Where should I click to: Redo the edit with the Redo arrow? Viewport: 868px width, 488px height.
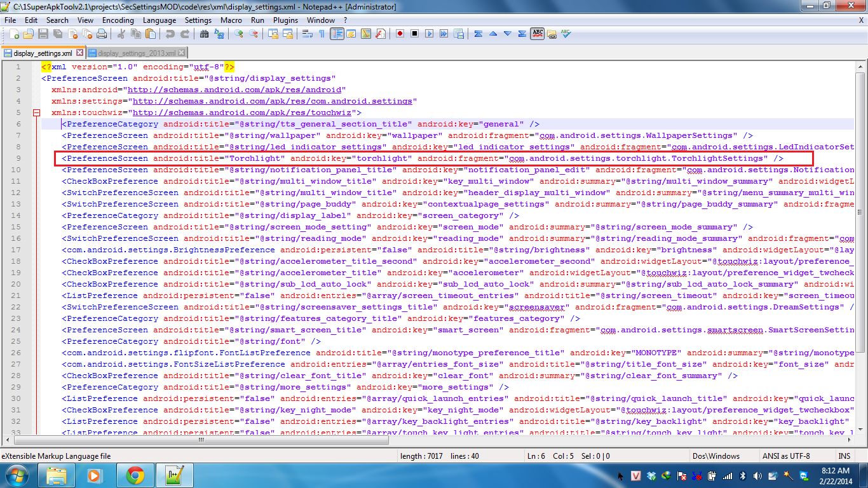tap(184, 34)
